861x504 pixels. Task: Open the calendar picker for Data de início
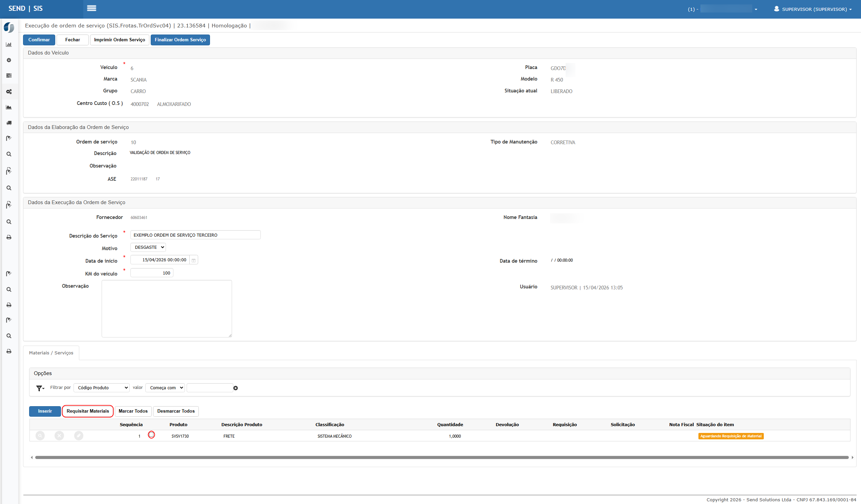193,260
